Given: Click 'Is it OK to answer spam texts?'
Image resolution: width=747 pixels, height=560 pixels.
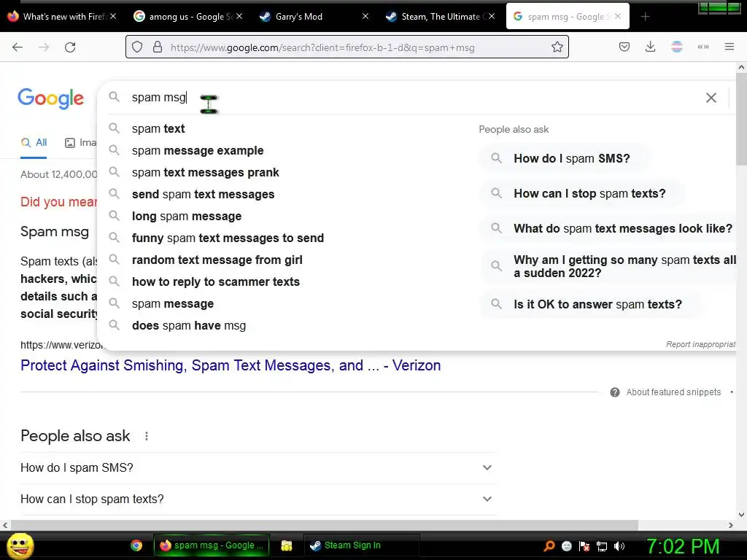Looking at the screenshot, I should [591, 304].
